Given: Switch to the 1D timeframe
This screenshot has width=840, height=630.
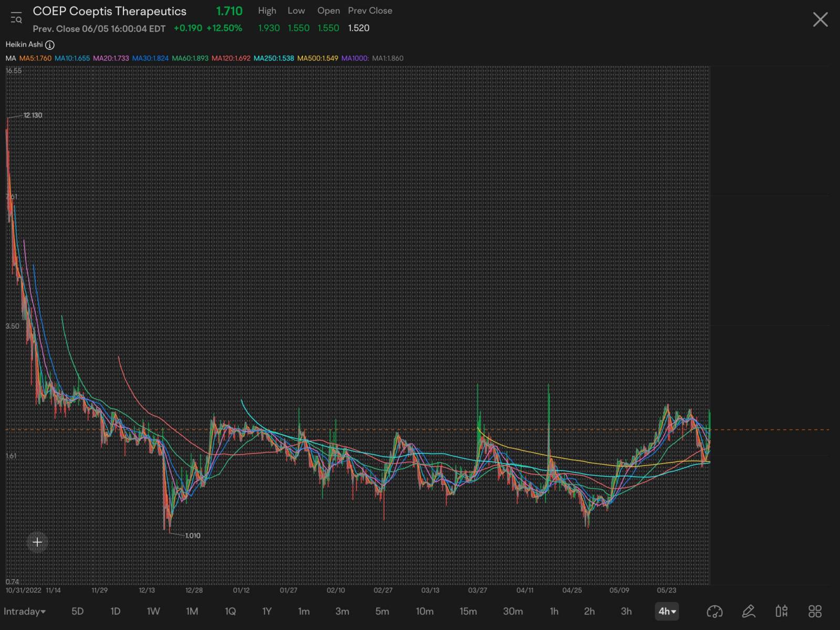Looking at the screenshot, I should [115, 611].
